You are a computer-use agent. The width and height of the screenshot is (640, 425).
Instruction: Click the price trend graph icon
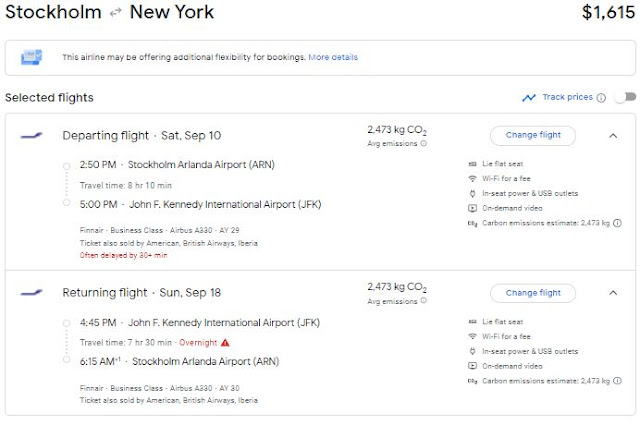[x=529, y=98]
